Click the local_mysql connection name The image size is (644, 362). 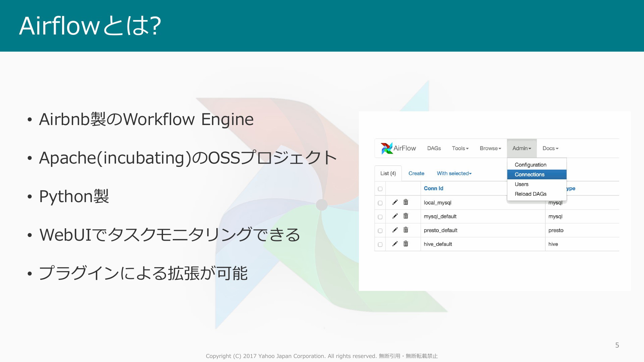(x=437, y=203)
